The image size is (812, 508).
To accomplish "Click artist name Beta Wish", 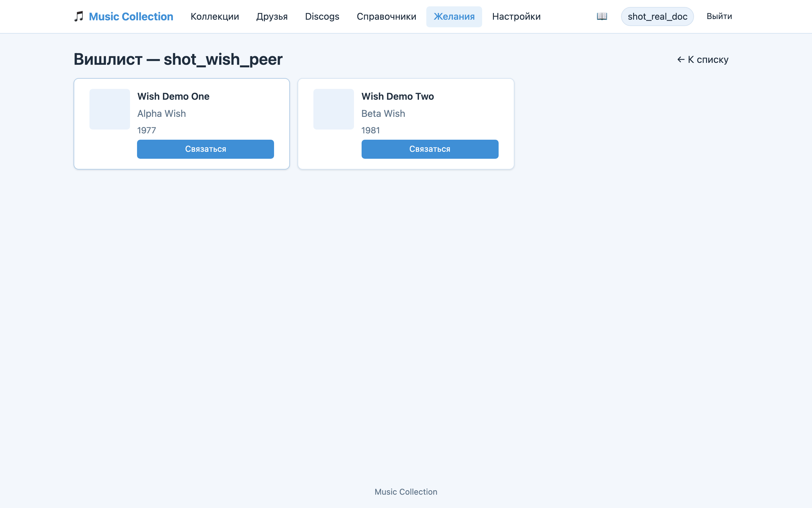I will coord(383,114).
